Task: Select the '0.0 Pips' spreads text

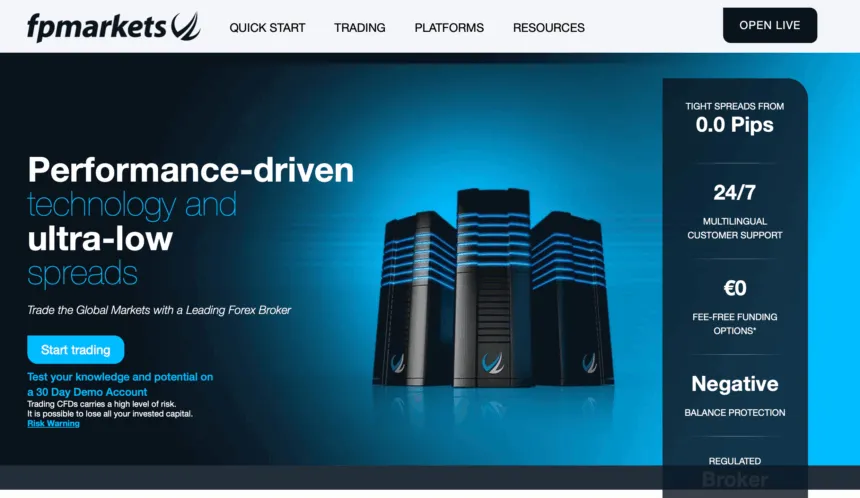Action: [x=734, y=125]
